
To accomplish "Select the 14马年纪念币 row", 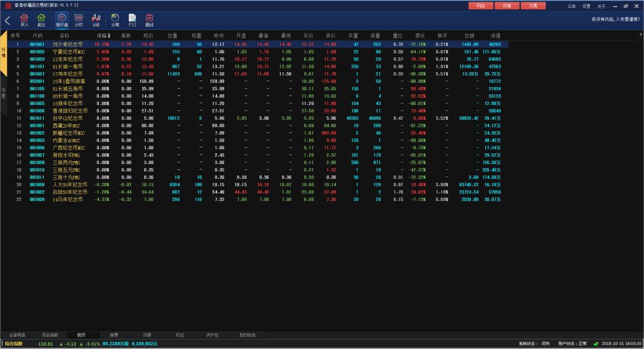I will coord(258,200).
